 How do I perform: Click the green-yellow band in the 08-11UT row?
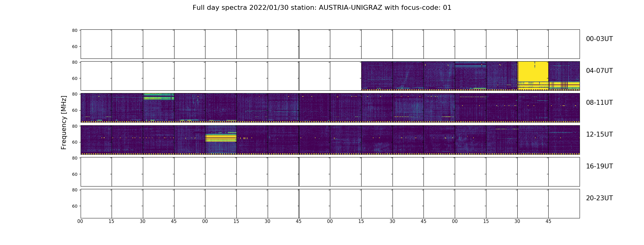pyautogui.click(x=159, y=97)
